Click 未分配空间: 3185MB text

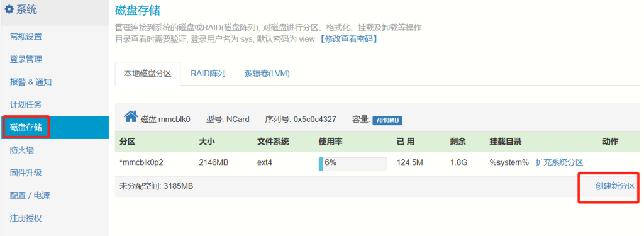tap(156, 186)
